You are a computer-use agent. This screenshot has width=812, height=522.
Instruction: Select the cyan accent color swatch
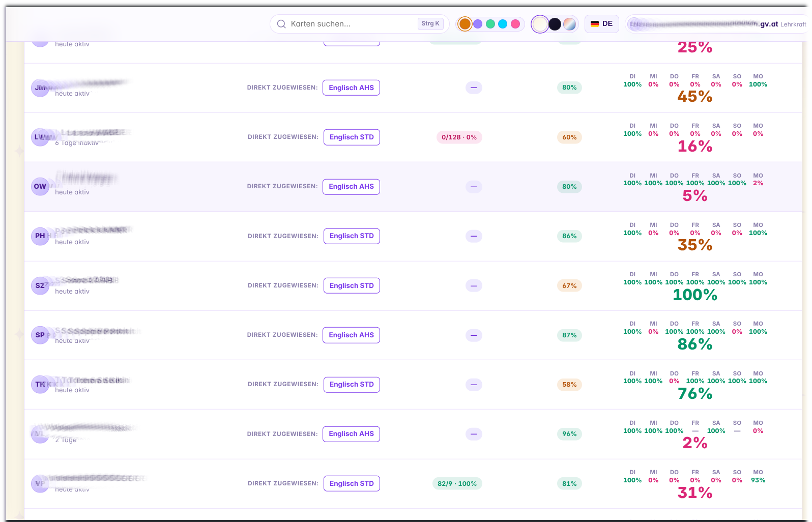tap(503, 24)
